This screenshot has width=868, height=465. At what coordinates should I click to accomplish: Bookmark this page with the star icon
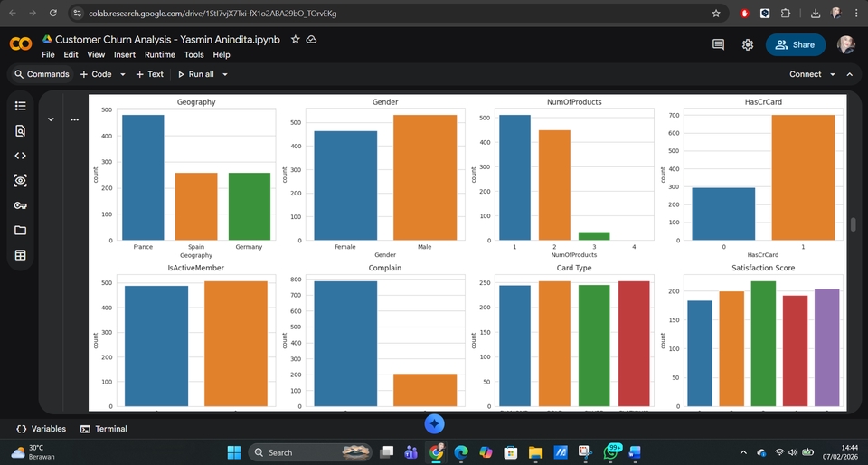point(716,14)
